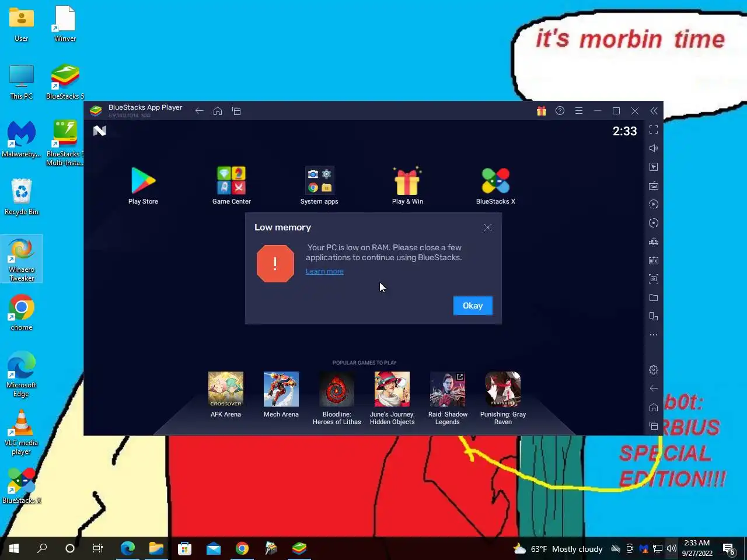
Task: Click system tray speaker volume icon
Action: click(672, 548)
